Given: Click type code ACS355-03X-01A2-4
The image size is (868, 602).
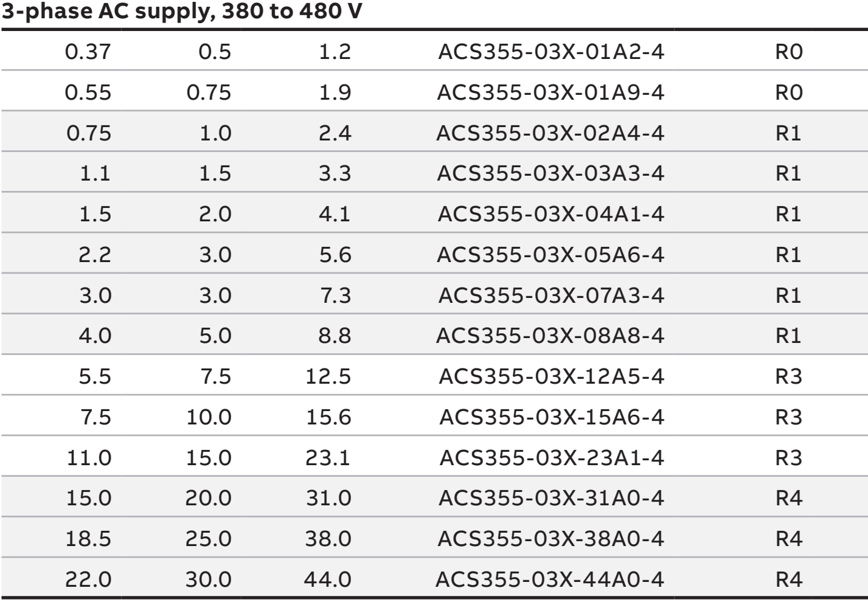Looking at the screenshot, I should (550, 52).
